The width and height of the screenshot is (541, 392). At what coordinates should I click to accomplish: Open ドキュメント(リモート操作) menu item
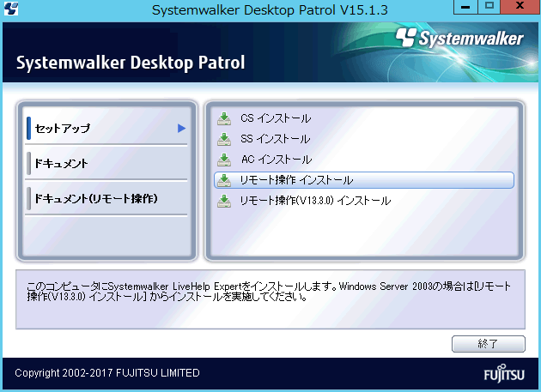106,198
